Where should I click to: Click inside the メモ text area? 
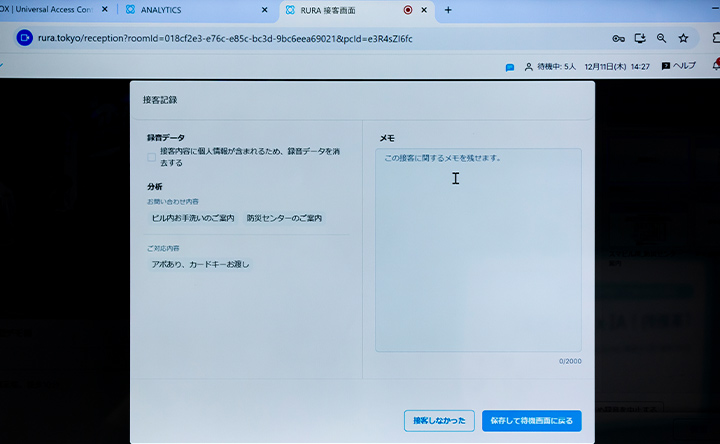point(478,250)
